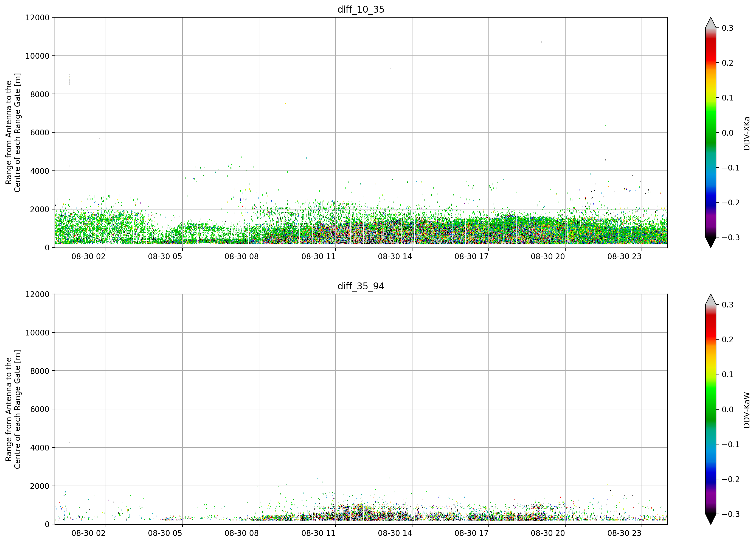
Task: Click the "10000" y-tick of diff_10_35
Action: coord(37,56)
